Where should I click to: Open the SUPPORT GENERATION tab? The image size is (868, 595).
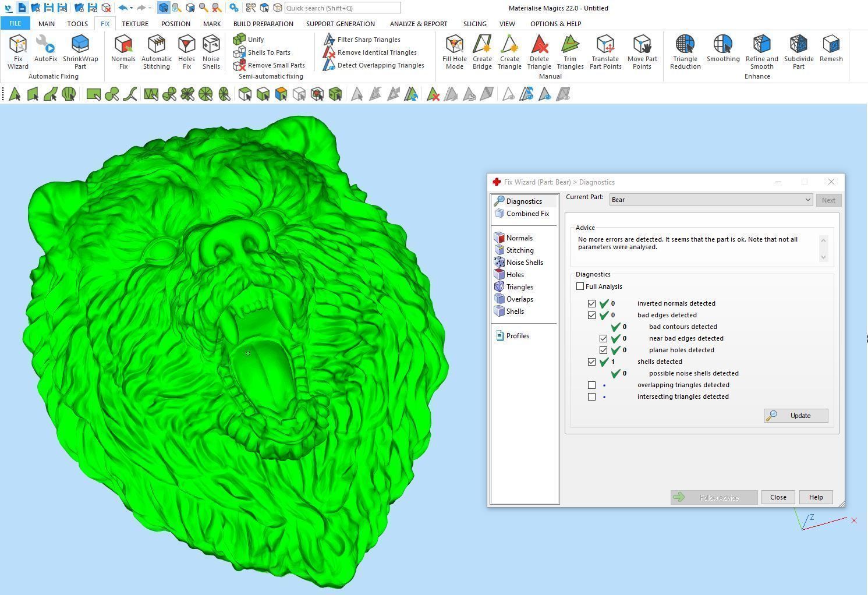pyautogui.click(x=341, y=24)
